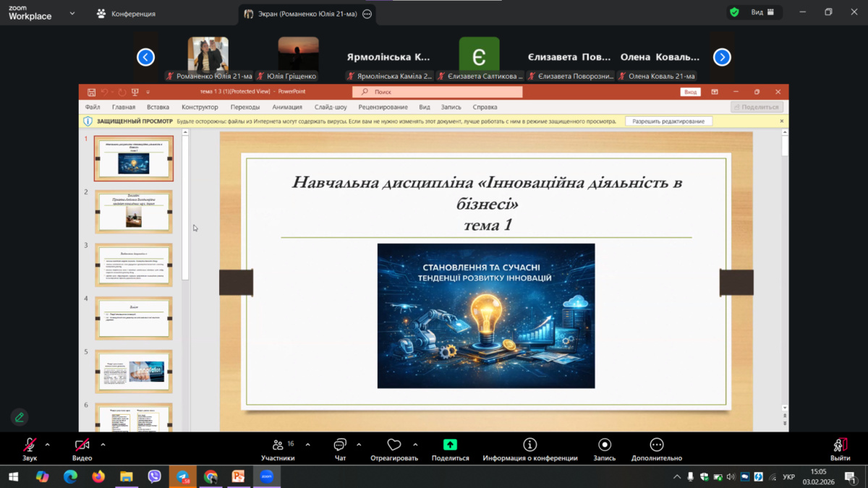
Task: Show next participants with right arrow
Action: point(721,57)
